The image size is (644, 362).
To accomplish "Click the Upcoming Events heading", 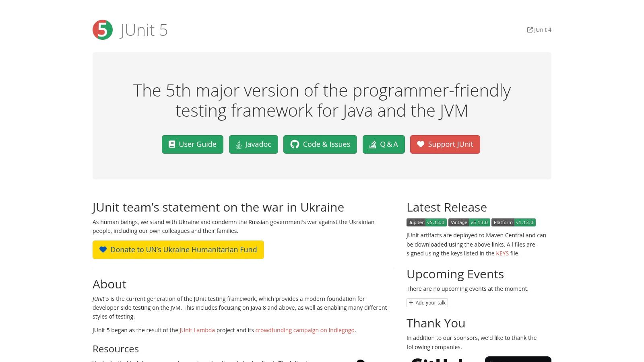I will [x=455, y=274].
